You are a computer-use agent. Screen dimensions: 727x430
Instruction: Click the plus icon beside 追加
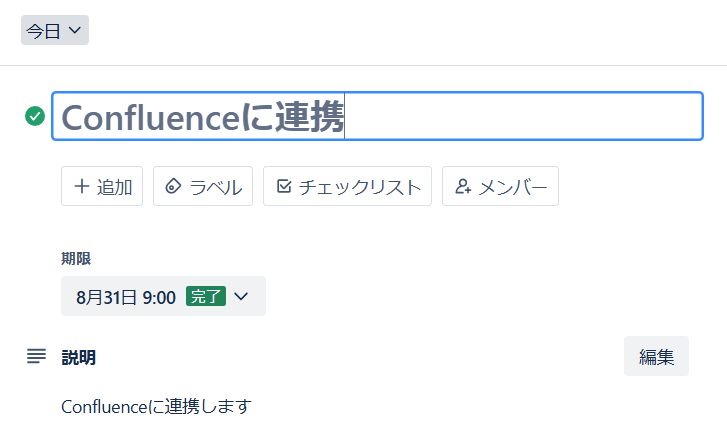tap(81, 187)
